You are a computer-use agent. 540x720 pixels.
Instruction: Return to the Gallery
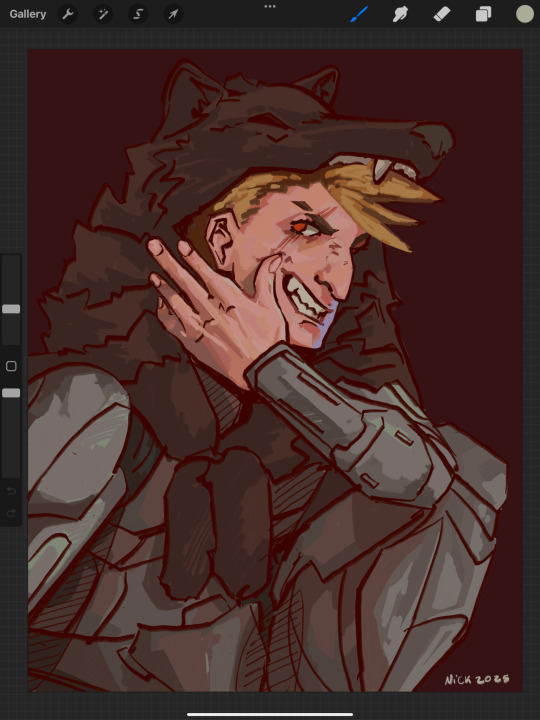28,14
